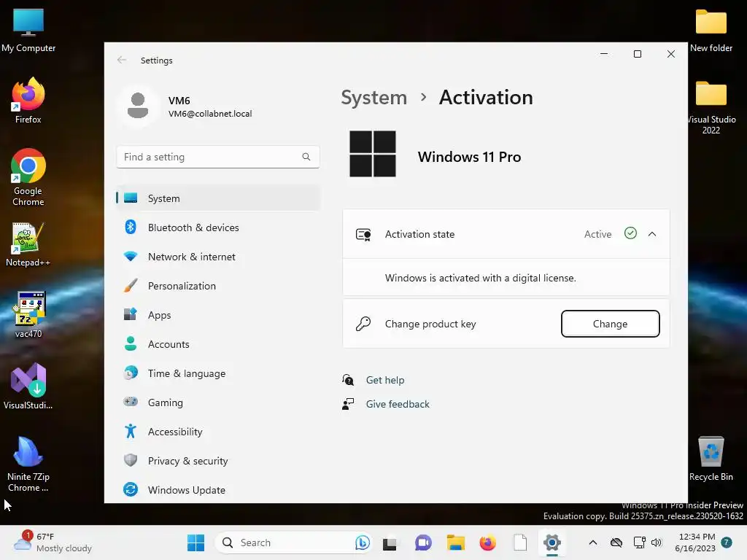Screen dimensions: 747x560
Task: Click 'Windows is activated with a digital license' text
Action: click(x=480, y=278)
